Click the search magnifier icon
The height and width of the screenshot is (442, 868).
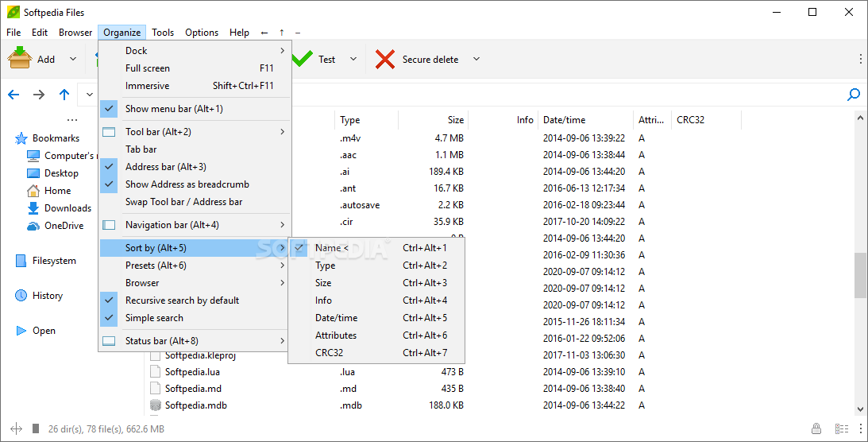coord(854,95)
